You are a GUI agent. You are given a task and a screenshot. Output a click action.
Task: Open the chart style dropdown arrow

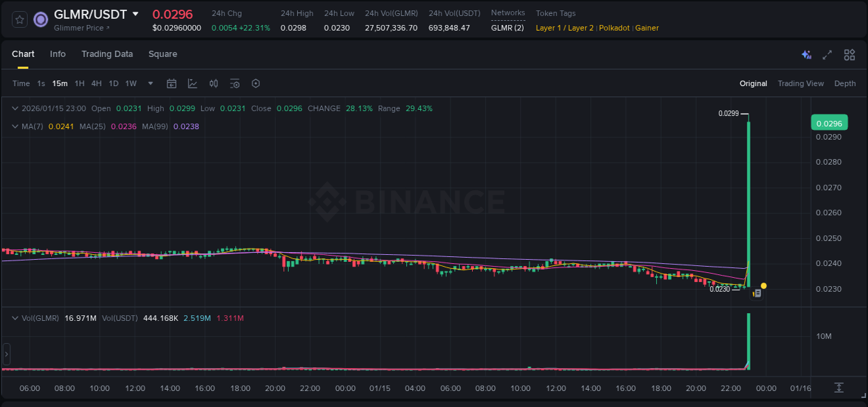tap(149, 83)
